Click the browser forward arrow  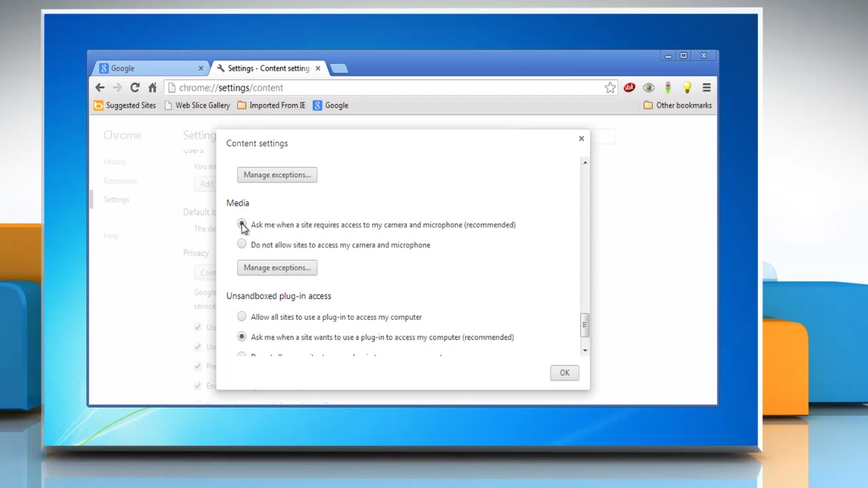tap(117, 87)
